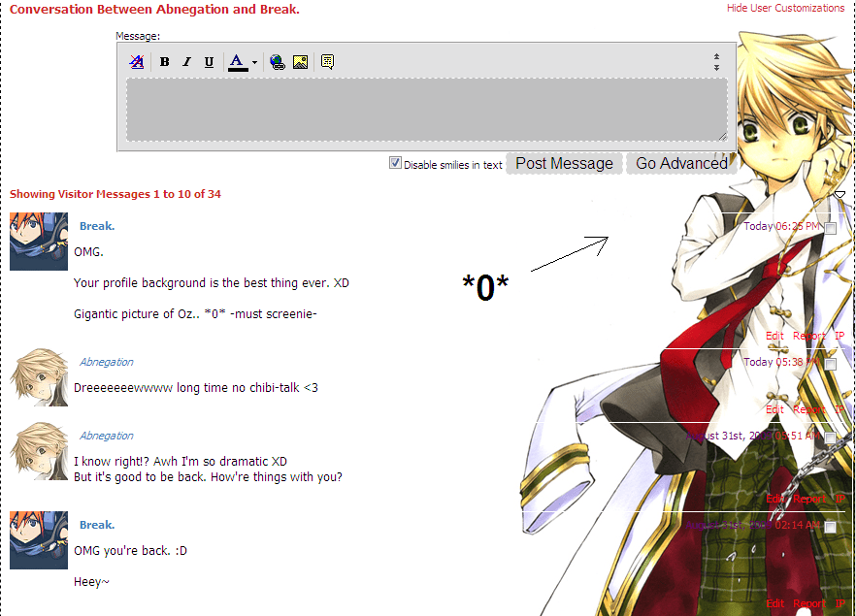856x616 pixels.
Task: Open Break.'s profile from 'OMG you're back' message
Action: [97, 525]
